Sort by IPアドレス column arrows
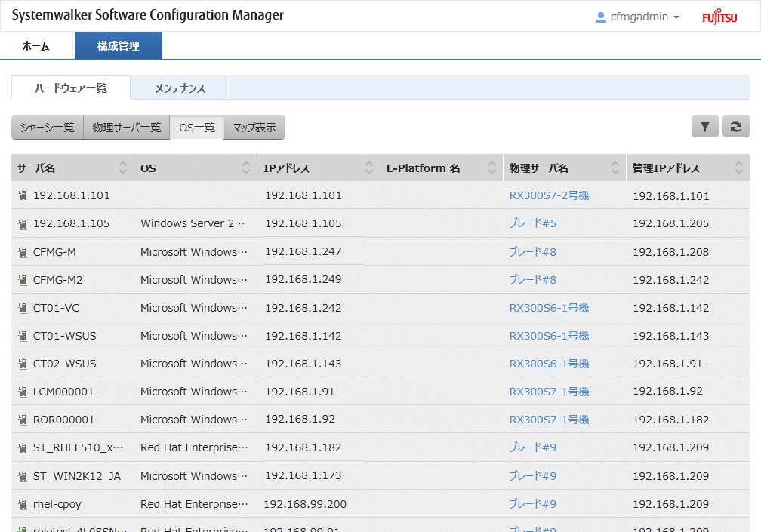This screenshot has height=532, width=761. 369,168
